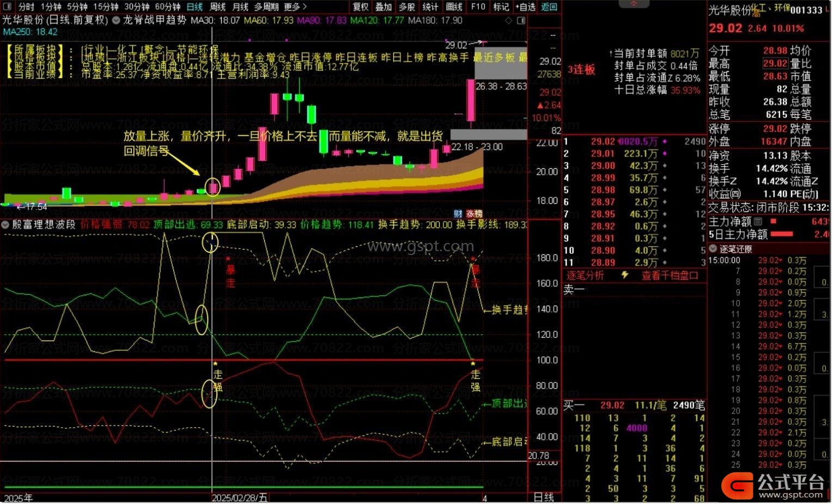Viewport: 833px width, 504px height.
Task: Expand the 更多 periods menu
Action: coord(295,7)
